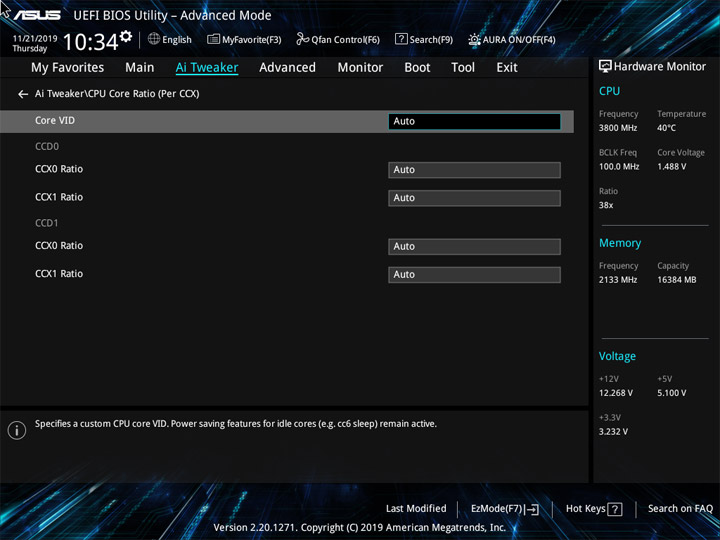Click the CPU section heading
720x540 pixels.
[609, 91]
